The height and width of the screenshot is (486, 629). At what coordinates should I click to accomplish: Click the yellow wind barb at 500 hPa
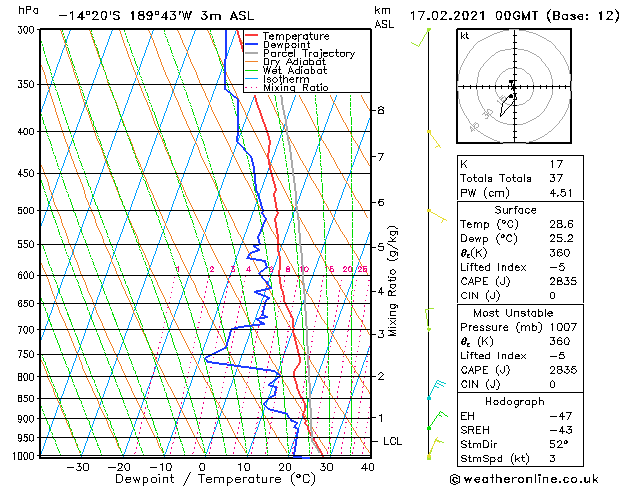(437, 216)
